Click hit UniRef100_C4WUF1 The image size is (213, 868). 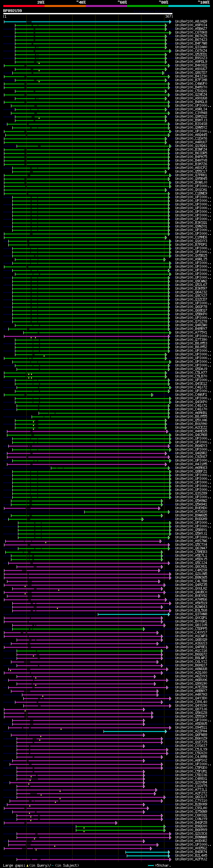pyautogui.click(x=191, y=395)
